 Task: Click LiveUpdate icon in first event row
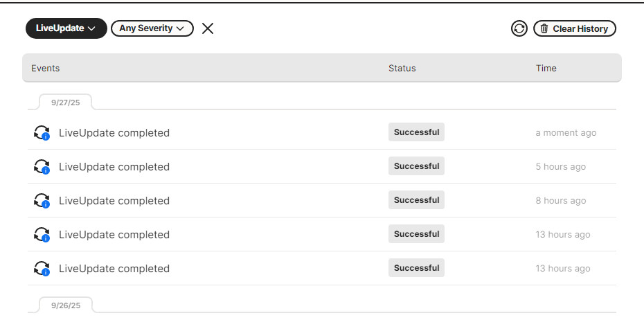pyautogui.click(x=42, y=133)
